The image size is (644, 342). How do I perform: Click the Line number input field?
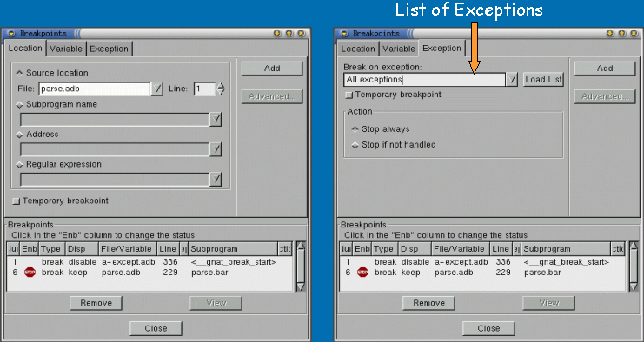(x=204, y=89)
